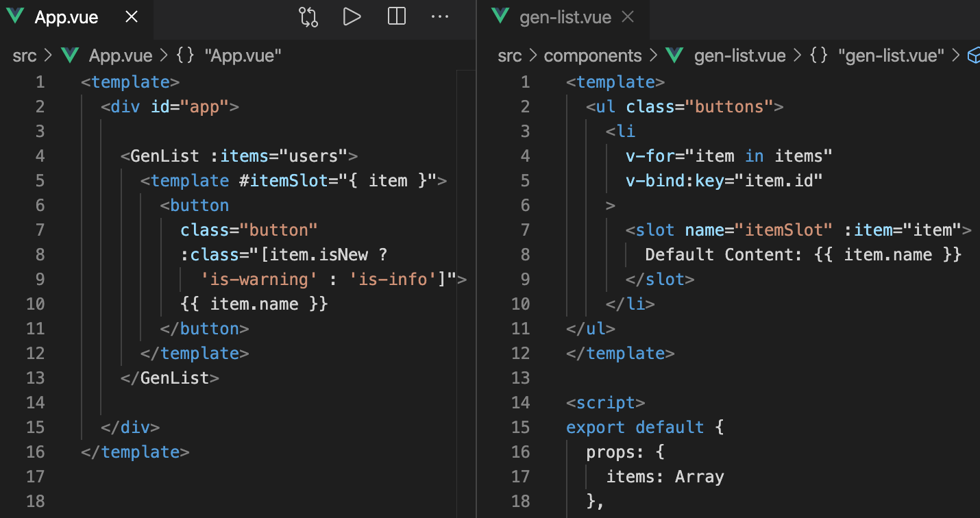980x518 pixels.
Task: Click {{ item.name }} on App.vue line 10
Action: (254, 304)
